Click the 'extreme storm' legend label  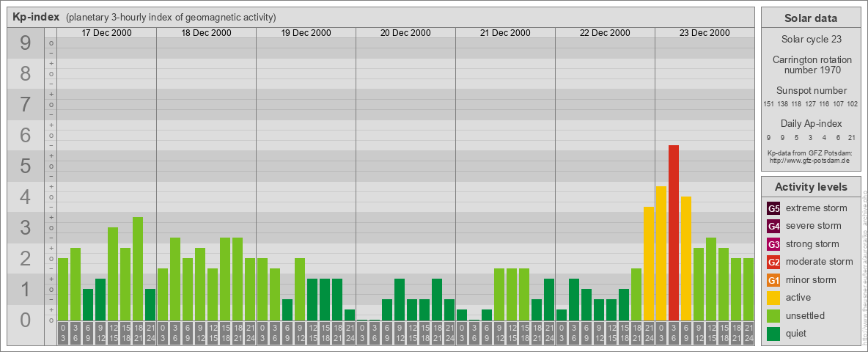tap(817, 208)
